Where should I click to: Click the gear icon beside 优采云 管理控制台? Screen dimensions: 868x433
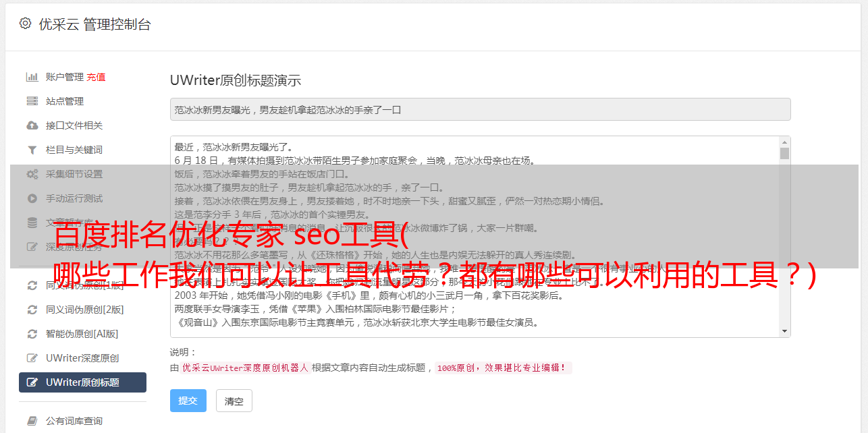point(25,24)
